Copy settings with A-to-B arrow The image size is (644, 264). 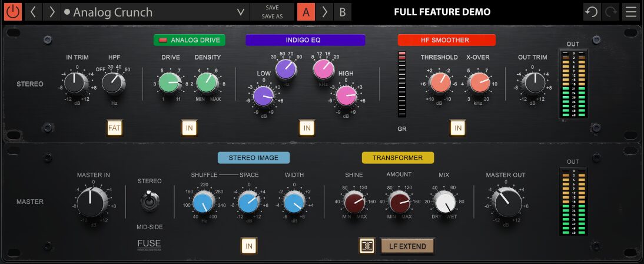point(324,12)
